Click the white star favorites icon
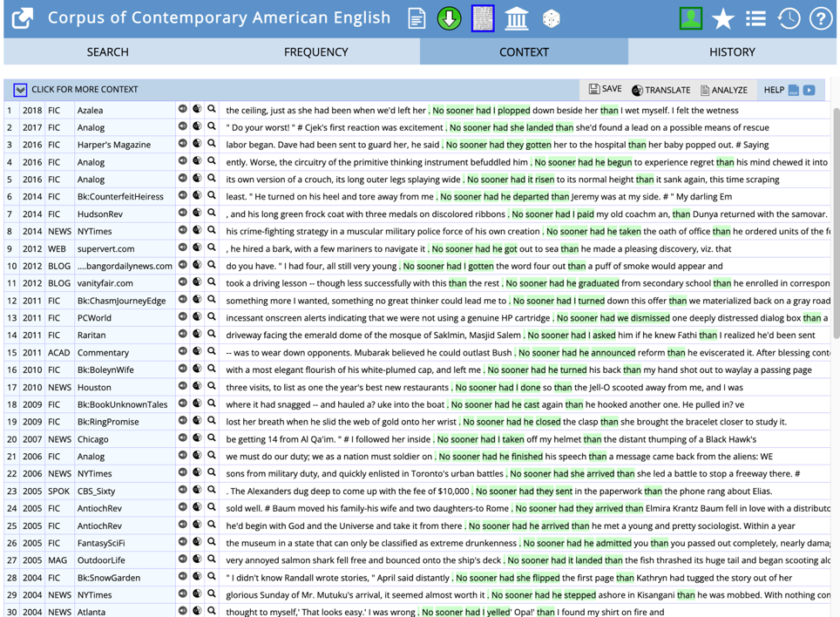 click(x=722, y=19)
